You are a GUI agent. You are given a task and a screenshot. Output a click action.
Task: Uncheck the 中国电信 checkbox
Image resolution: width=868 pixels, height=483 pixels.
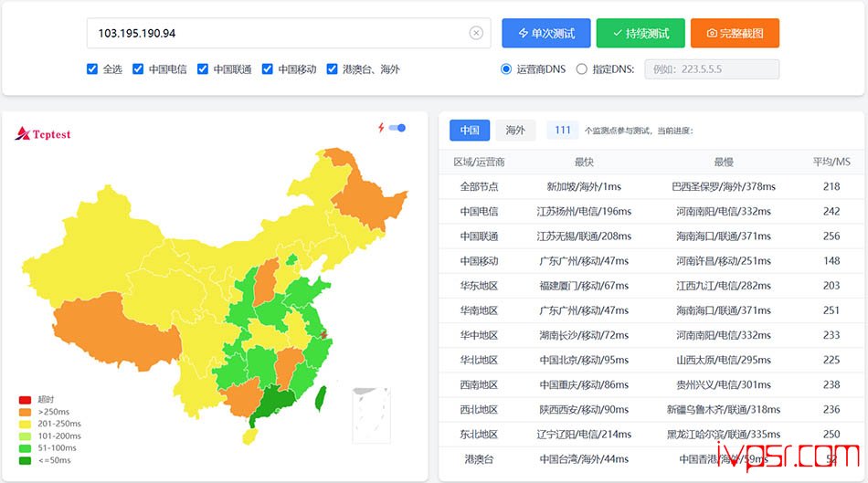click(x=138, y=69)
